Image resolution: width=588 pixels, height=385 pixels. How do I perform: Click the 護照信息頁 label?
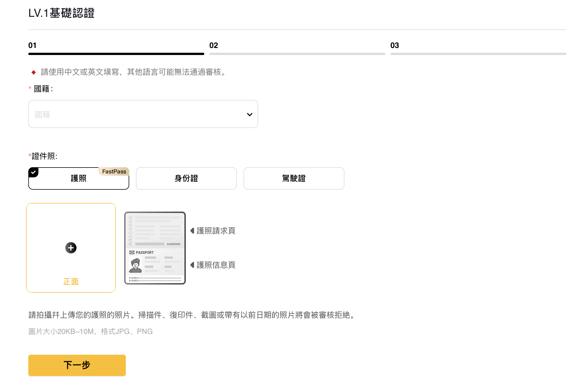coord(216,265)
